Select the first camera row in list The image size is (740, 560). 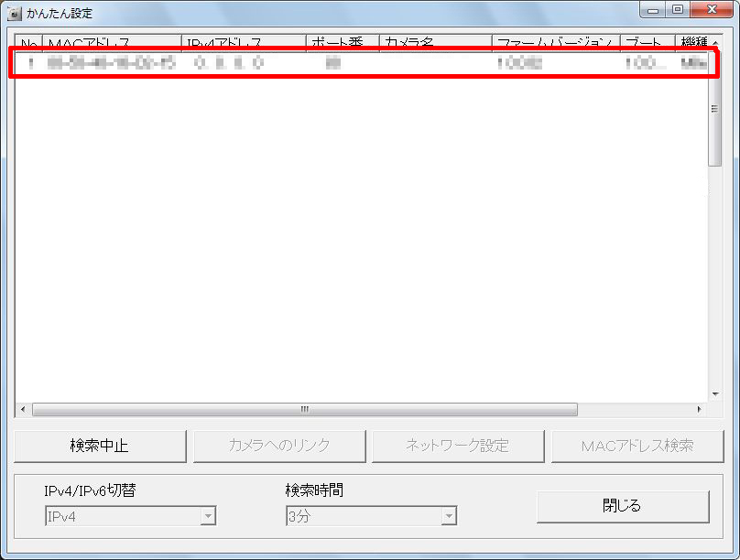point(363,64)
